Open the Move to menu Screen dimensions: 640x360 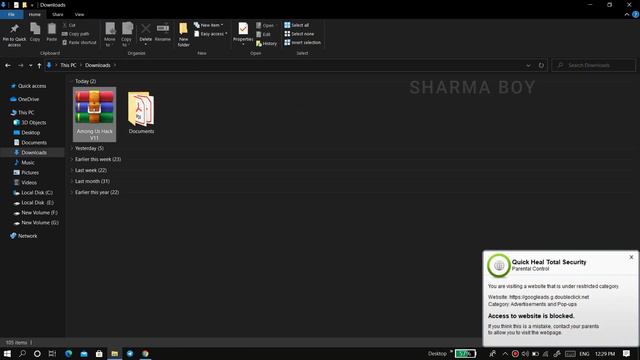point(110,34)
